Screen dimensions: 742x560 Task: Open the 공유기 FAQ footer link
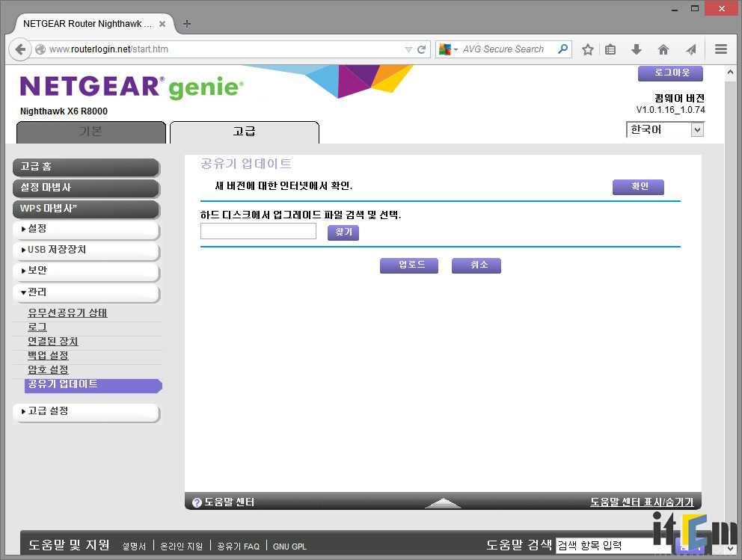click(x=239, y=547)
